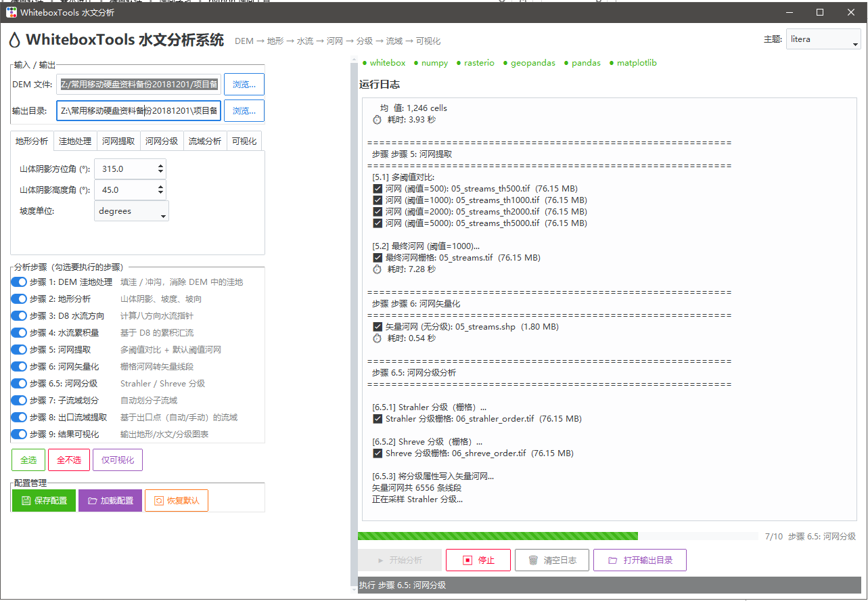The width and height of the screenshot is (868, 601).
Task: Click the 正在采样 Strahler 分级 log line
Action: coord(417,499)
